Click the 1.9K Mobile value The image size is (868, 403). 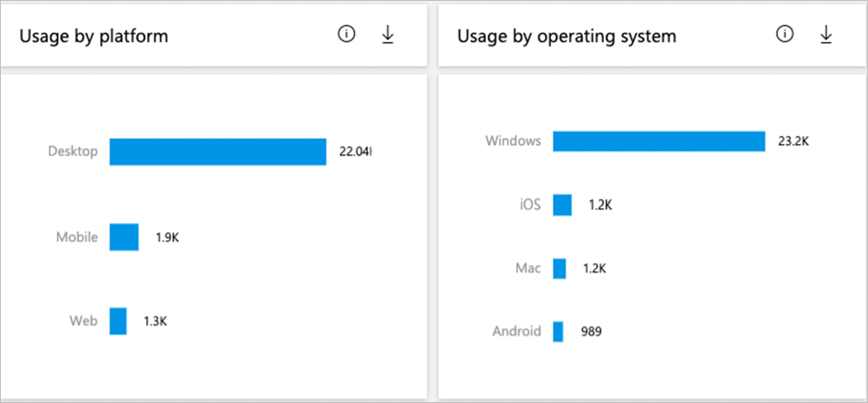tap(166, 238)
